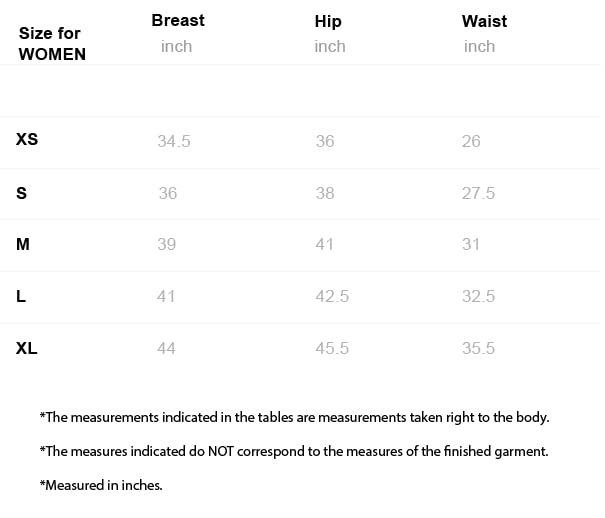Image resolution: width=605 pixels, height=518 pixels.
Task: Click the XS waist value 26
Action: click(471, 141)
